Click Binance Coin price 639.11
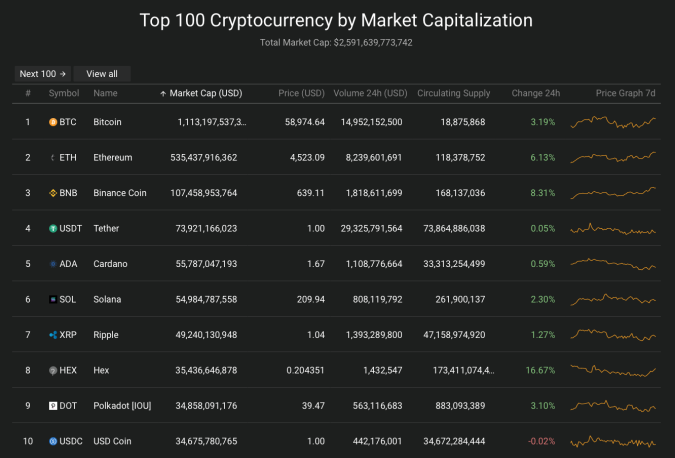The image size is (675, 458). pyautogui.click(x=310, y=193)
